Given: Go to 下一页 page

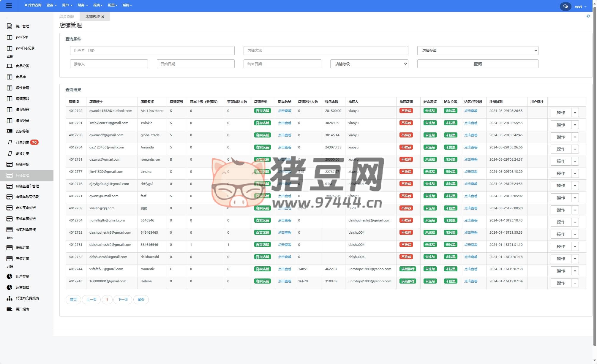Looking at the screenshot, I should (123, 300).
